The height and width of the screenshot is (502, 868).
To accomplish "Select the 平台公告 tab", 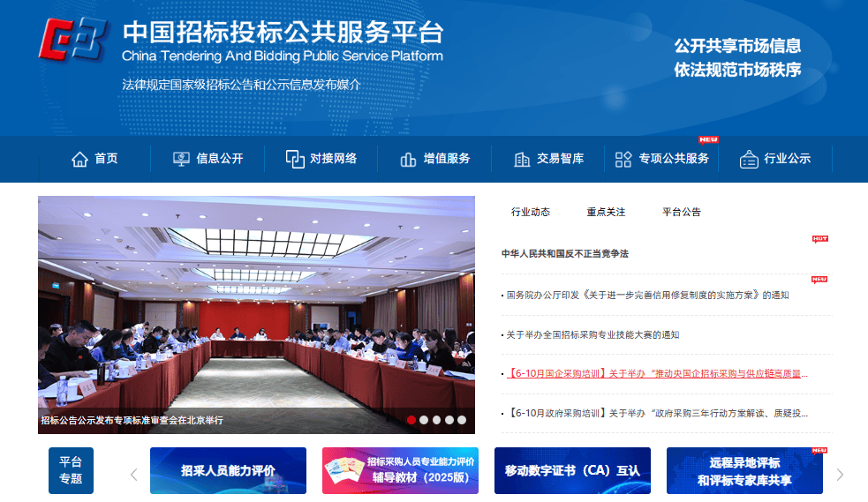I will 682,212.
